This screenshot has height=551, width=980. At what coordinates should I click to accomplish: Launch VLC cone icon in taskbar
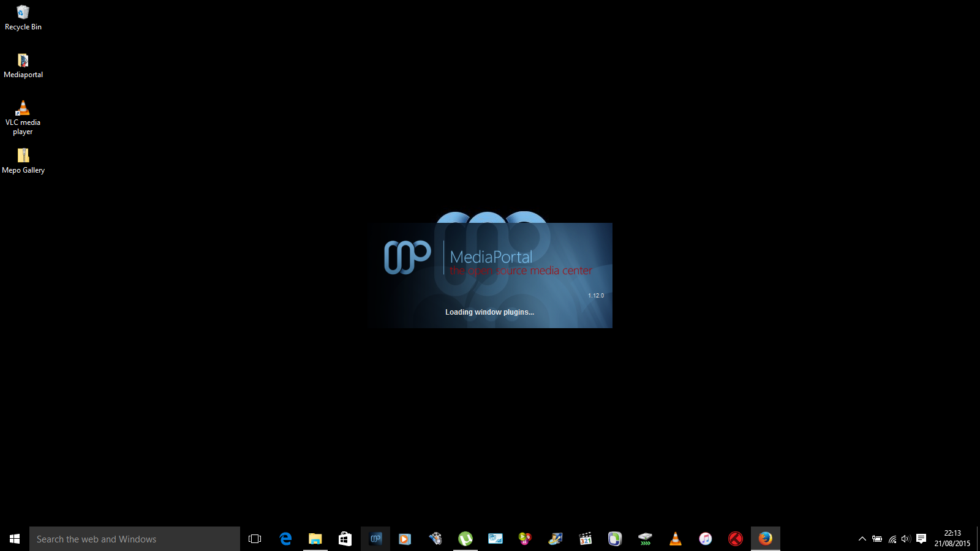click(676, 539)
